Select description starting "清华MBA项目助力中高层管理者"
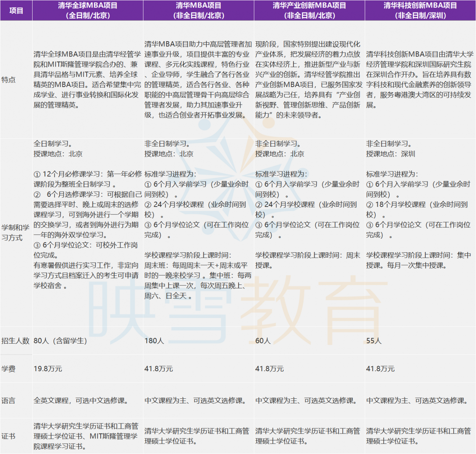 [x=198, y=80]
